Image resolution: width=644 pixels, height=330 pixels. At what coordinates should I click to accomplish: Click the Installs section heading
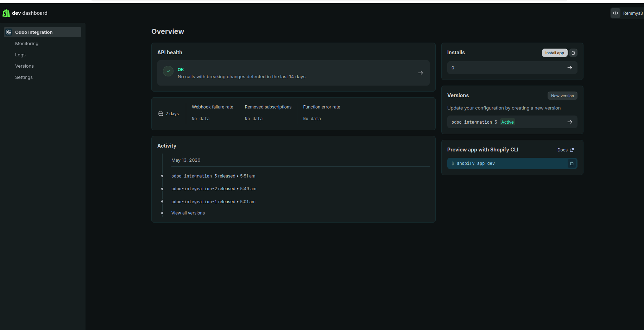pyautogui.click(x=456, y=52)
